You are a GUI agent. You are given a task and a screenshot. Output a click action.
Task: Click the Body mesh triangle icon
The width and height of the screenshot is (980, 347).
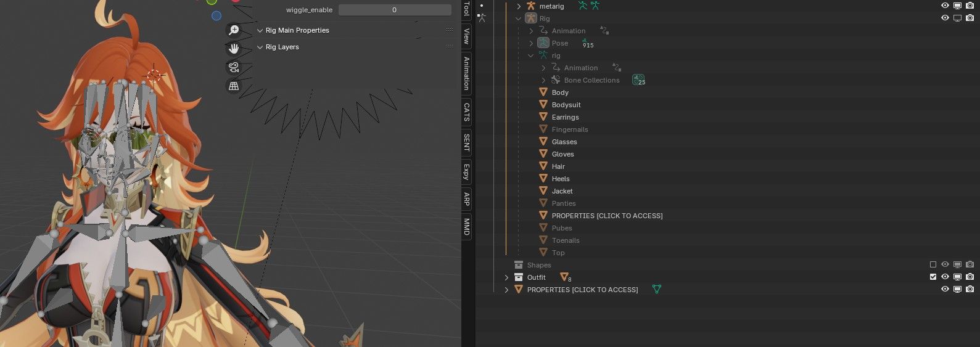[x=543, y=92]
